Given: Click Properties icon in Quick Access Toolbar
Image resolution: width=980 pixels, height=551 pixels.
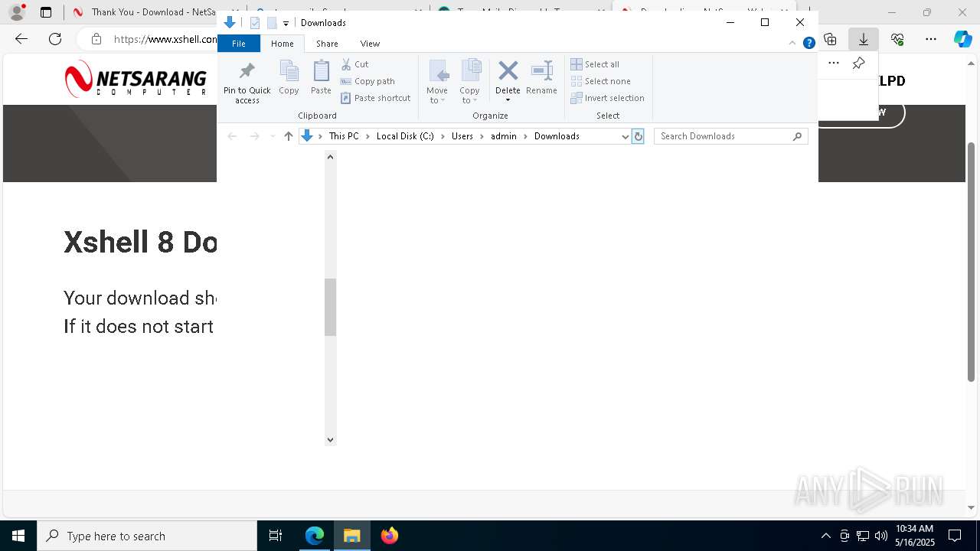Looking at the screenshot, I should pos(255,23).
